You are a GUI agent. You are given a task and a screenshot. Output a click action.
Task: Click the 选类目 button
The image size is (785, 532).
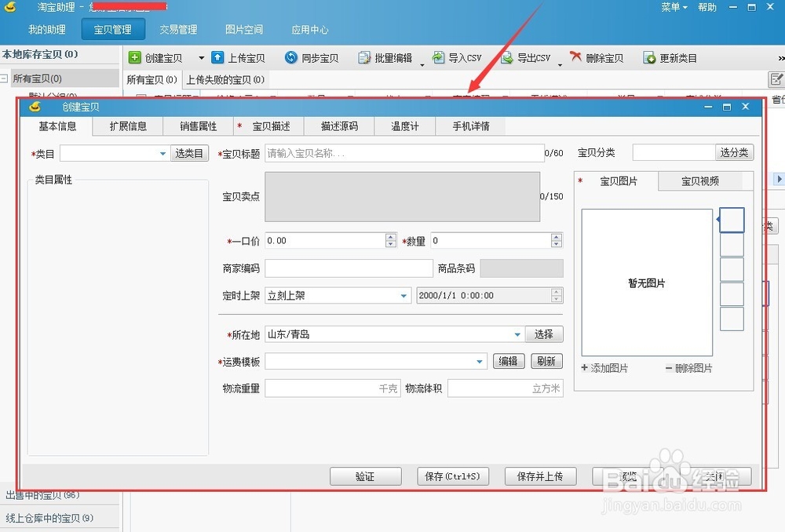tap(189, 153)
